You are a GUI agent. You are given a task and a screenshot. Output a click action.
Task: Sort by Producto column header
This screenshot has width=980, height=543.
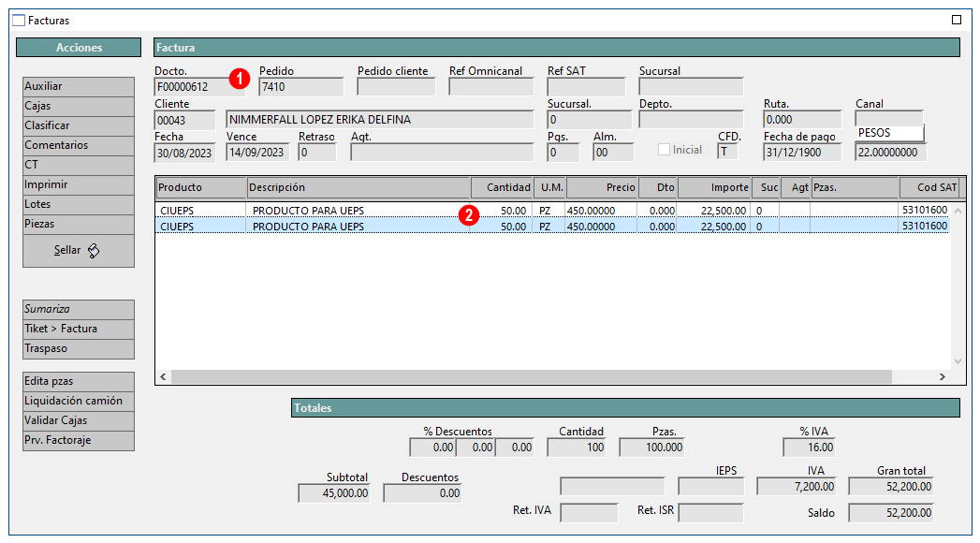pyautogui.click(x=200, y=187)
